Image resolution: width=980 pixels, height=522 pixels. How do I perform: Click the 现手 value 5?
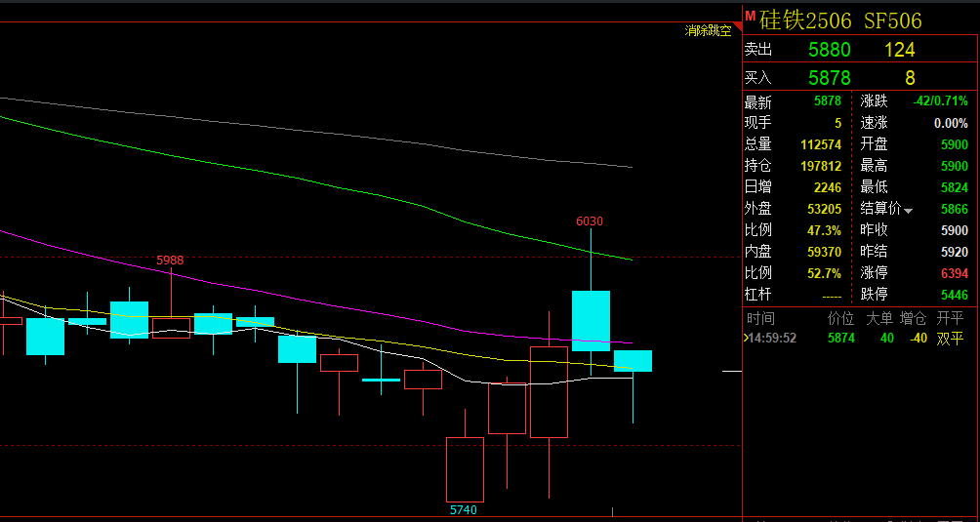pos(838,123)
